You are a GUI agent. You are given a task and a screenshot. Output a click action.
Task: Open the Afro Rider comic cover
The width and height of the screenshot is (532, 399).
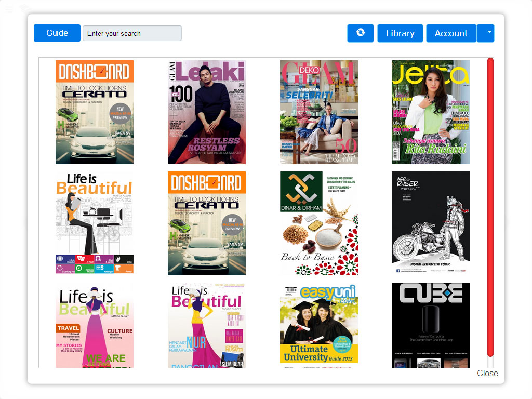[x=430, y=223]
